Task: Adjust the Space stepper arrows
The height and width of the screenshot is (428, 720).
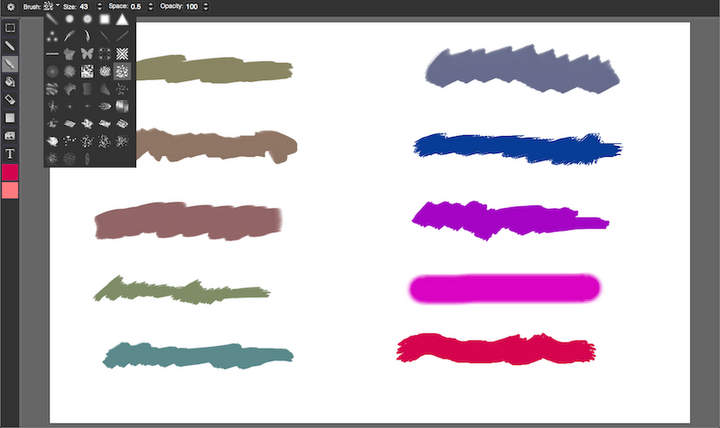Action: click(151, 7)
